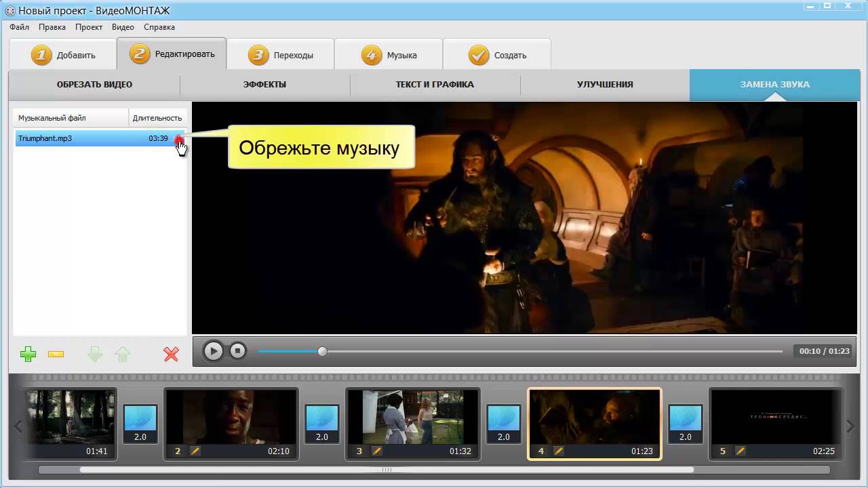Click the video preview area
The image size is (868, 488).
pos(526,218)
